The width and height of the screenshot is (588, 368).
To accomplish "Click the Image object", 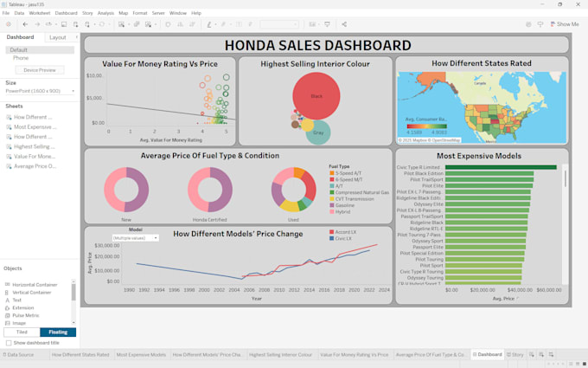I will pyautogui.click(x=16, y=323).
